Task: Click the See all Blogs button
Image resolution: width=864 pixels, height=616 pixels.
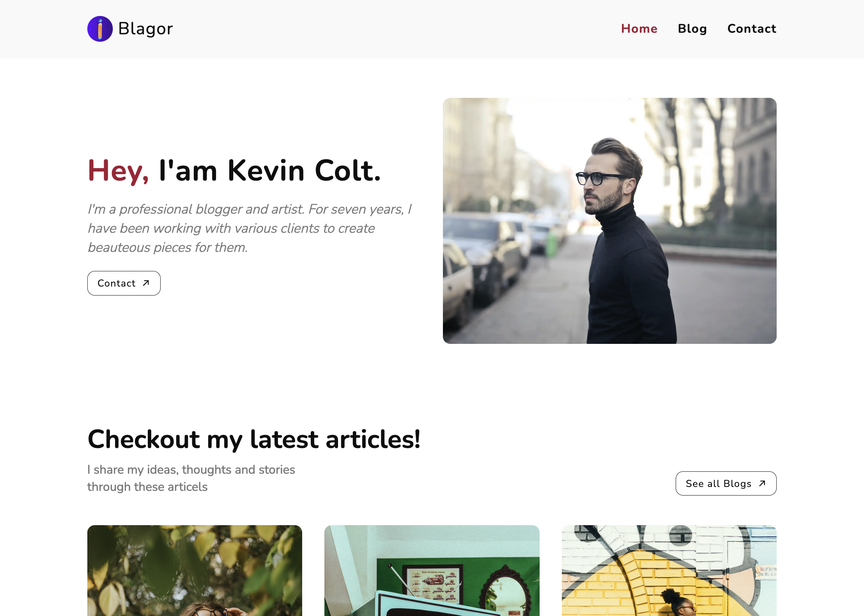Action: tap(726, 483)
